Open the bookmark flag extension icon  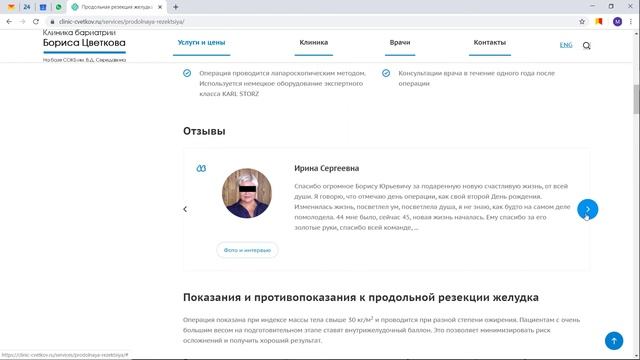(x=599, y=22)
